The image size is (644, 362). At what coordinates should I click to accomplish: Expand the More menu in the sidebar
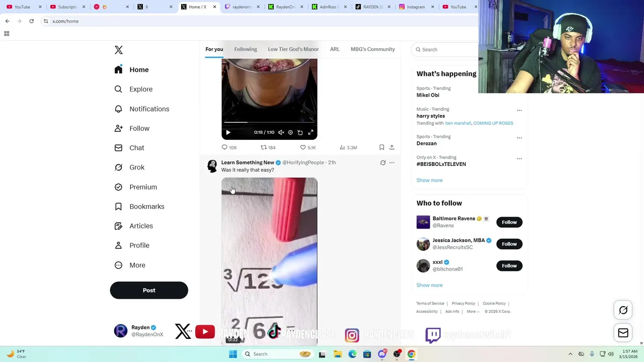click(130, 265)
